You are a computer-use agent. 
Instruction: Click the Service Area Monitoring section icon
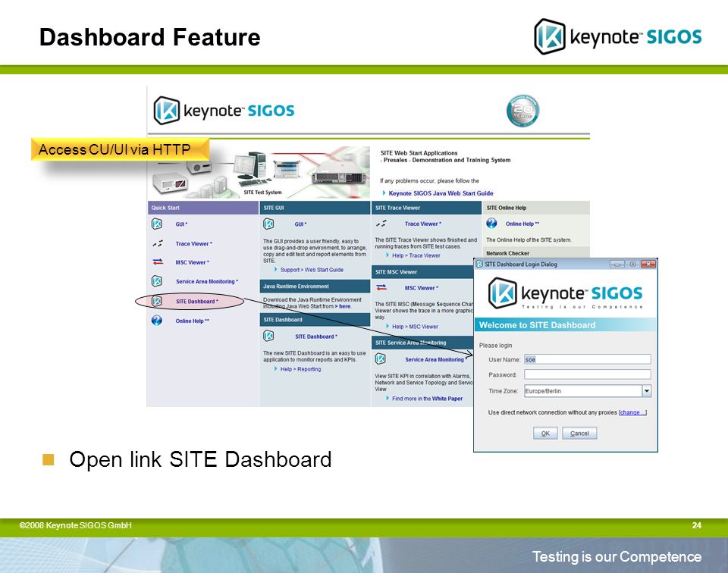(381, 359)
